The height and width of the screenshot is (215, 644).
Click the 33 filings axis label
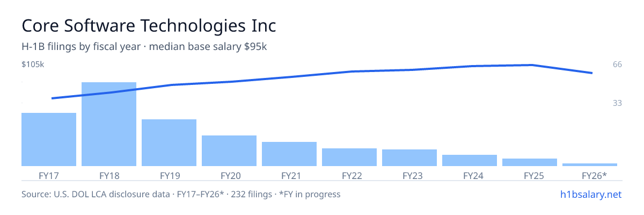617,103
